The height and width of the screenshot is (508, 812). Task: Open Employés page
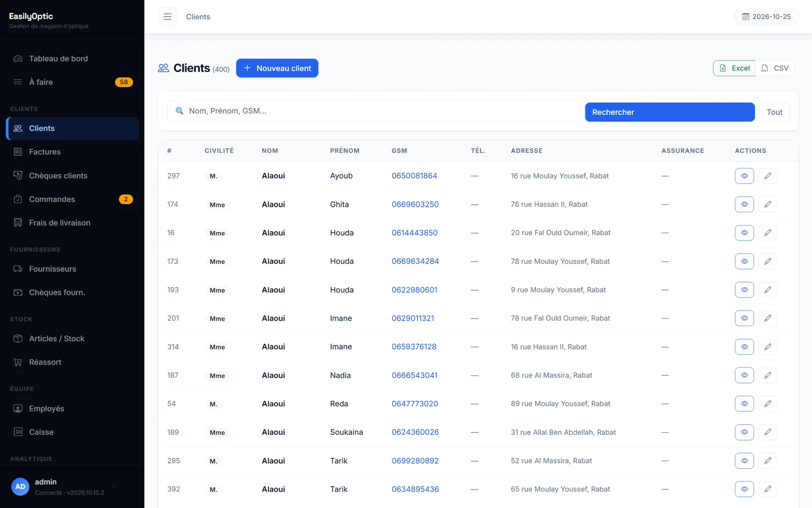[x=72, y=408]
